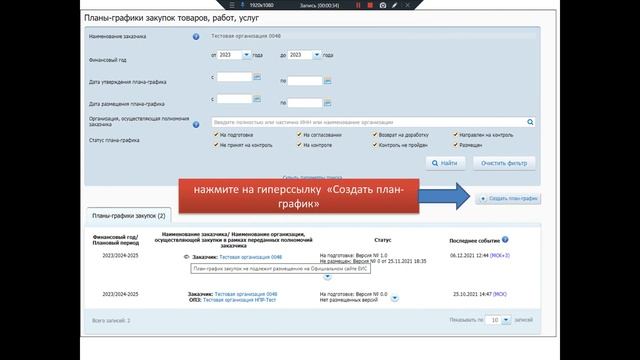The width and height of the screenshot is (640, 360).
Task: Click the Создать план-график link
Action: click(x=508, y=199)
